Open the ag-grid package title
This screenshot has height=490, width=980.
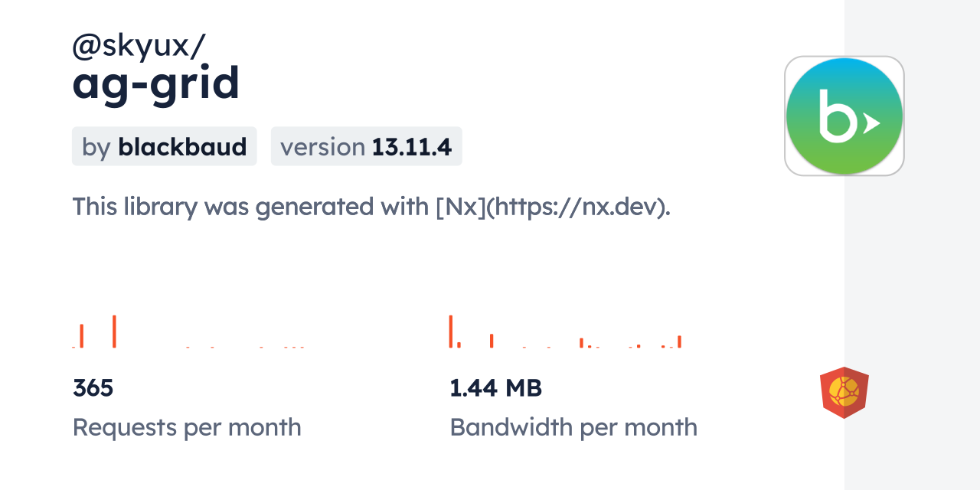tap(156, 83)
